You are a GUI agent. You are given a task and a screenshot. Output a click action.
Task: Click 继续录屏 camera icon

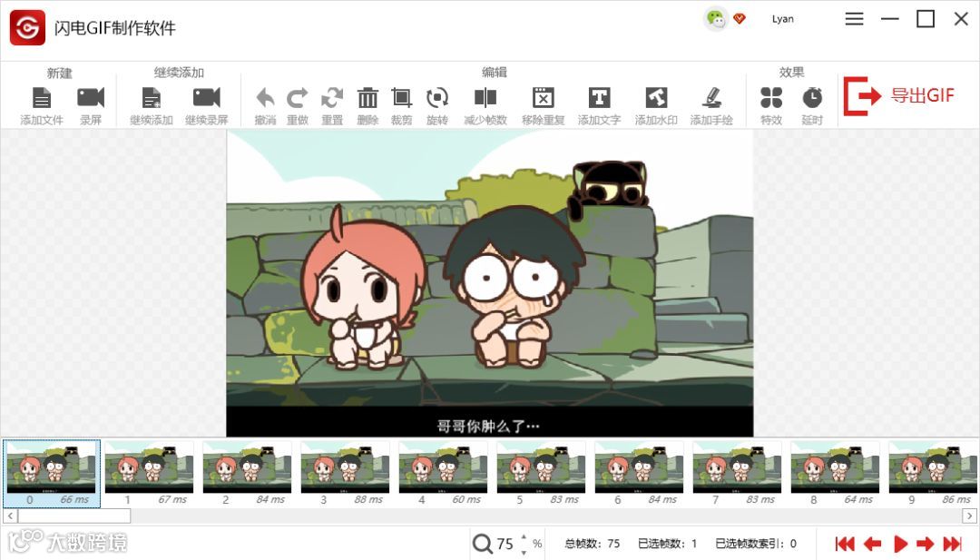tap(206, 97)
